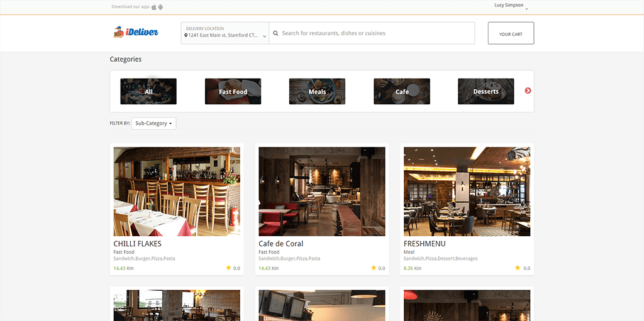644x321 pixels.
Task: Click 'Sandwich,Pizza,Dessert,Beverages' text
Action: [441, 259]
